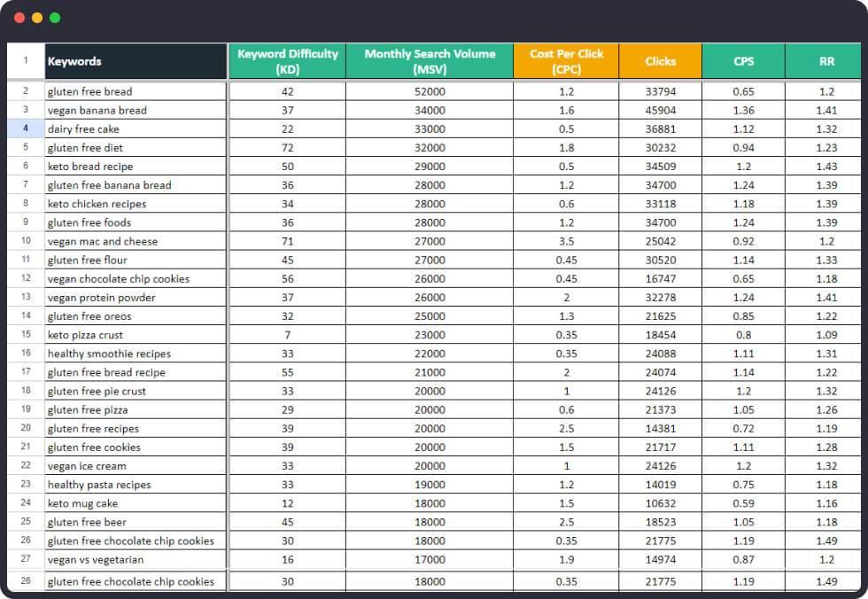The width and height of the screenshot is (868, 599).
Task: Click the Keyword Difficulty (KD) header
Action: click(287, 61)
